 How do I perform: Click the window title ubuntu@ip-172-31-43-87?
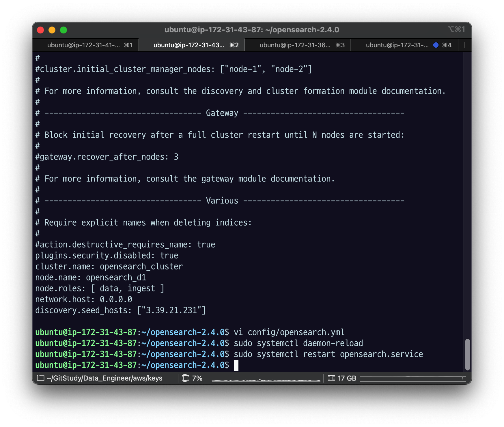pos(252,30)
